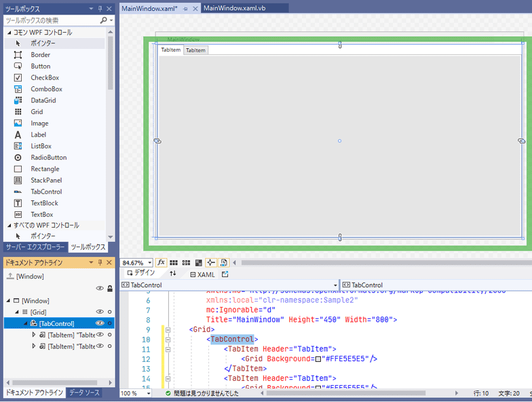Select the DataGrid control in the toolbox
The image size is (532, 402).
coord(43,100)
